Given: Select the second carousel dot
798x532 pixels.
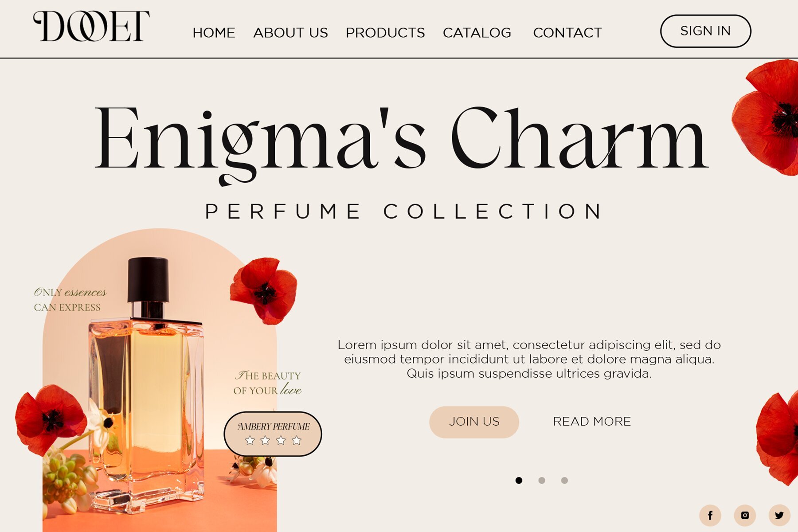Looking at the screenshot, I should pyautogui.click(x=542, y=481).
